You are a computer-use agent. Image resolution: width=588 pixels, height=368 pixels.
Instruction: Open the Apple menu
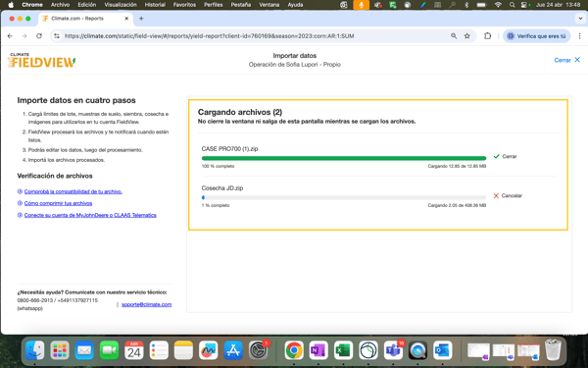pos(11,5)
